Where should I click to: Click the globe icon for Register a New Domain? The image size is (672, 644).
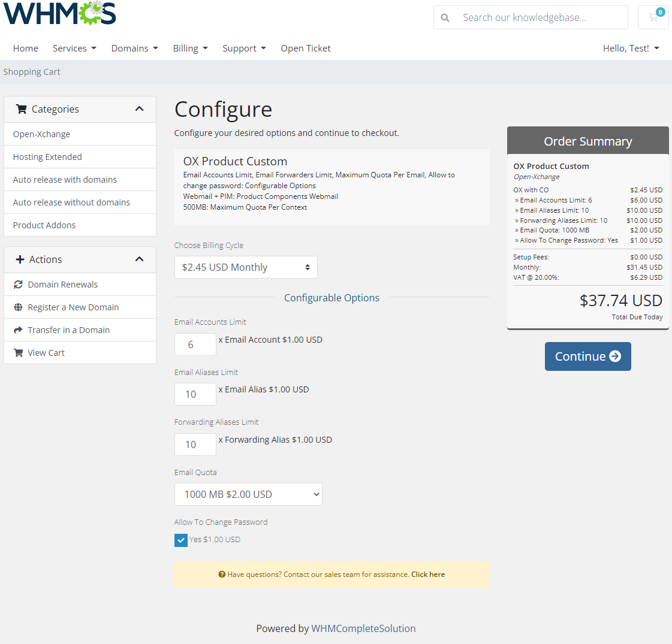pyautogui.click(x=18, y=307)
